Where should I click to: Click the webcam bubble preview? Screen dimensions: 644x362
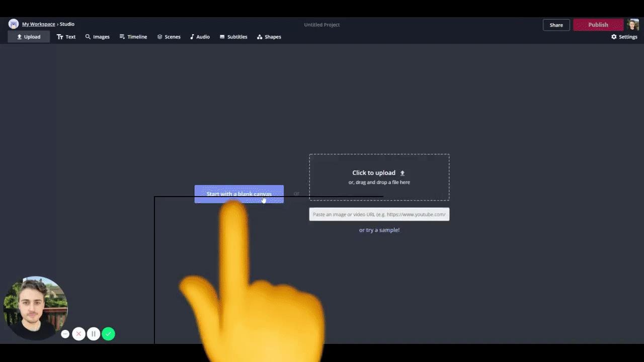click(x=35, y=308)
